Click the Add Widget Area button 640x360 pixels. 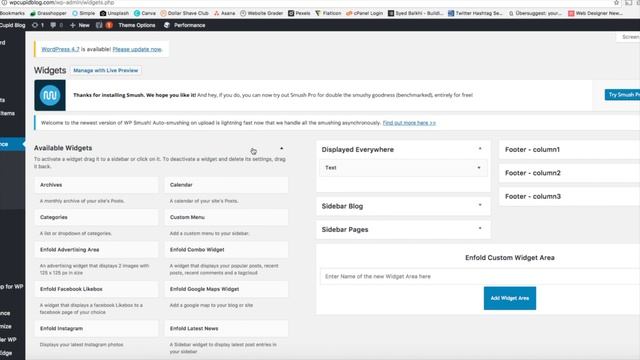[x=510, y=298]
